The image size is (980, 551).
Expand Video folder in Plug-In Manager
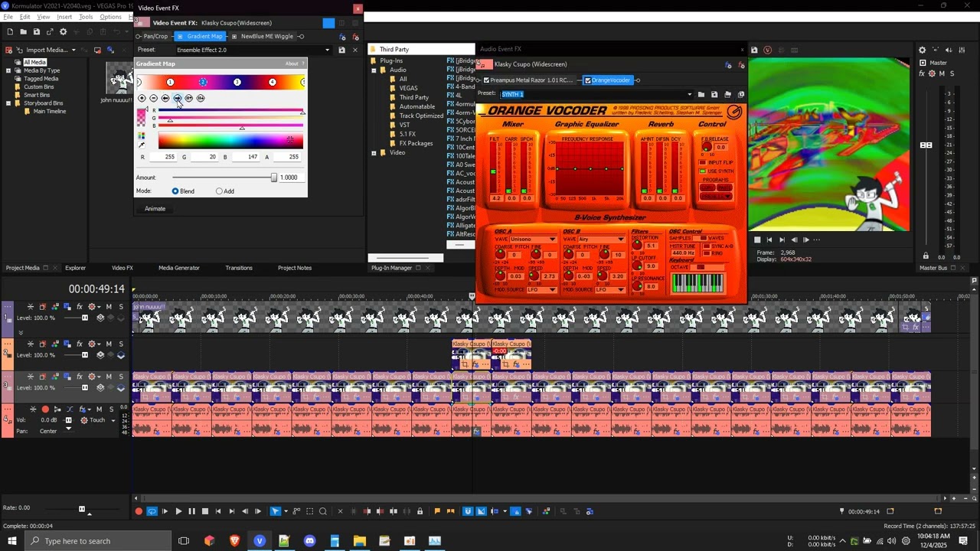pyautogui.click(x=374, y=153)
